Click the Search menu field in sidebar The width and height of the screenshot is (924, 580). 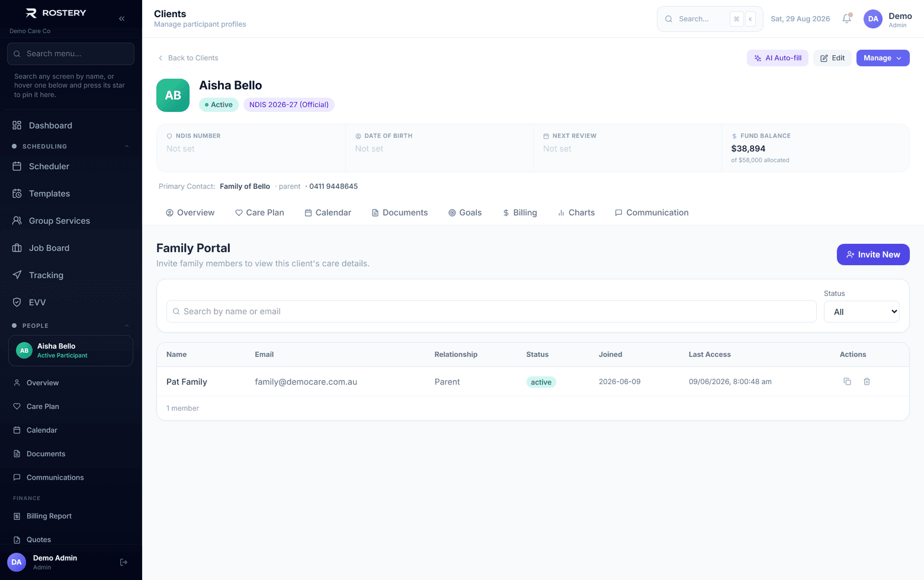(70, 54)
